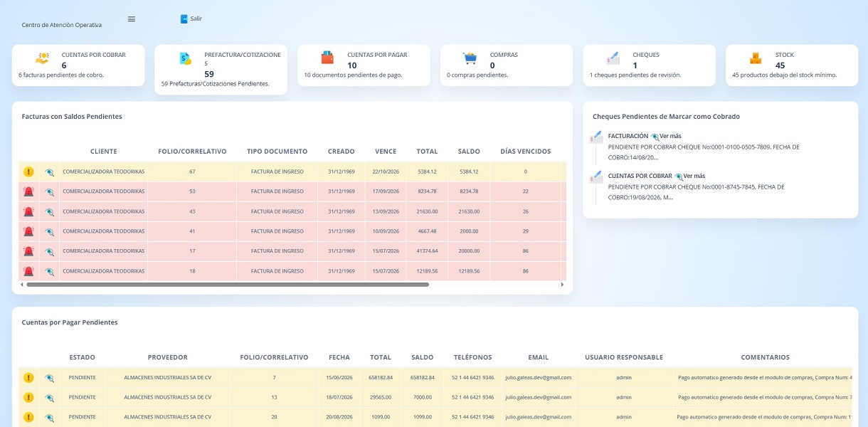View details of payable folio 7

coord(49,378)
